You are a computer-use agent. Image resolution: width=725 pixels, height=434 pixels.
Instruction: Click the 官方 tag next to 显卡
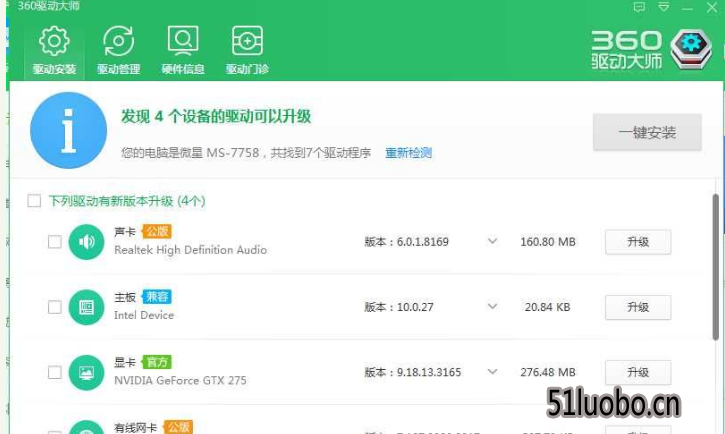157,362
